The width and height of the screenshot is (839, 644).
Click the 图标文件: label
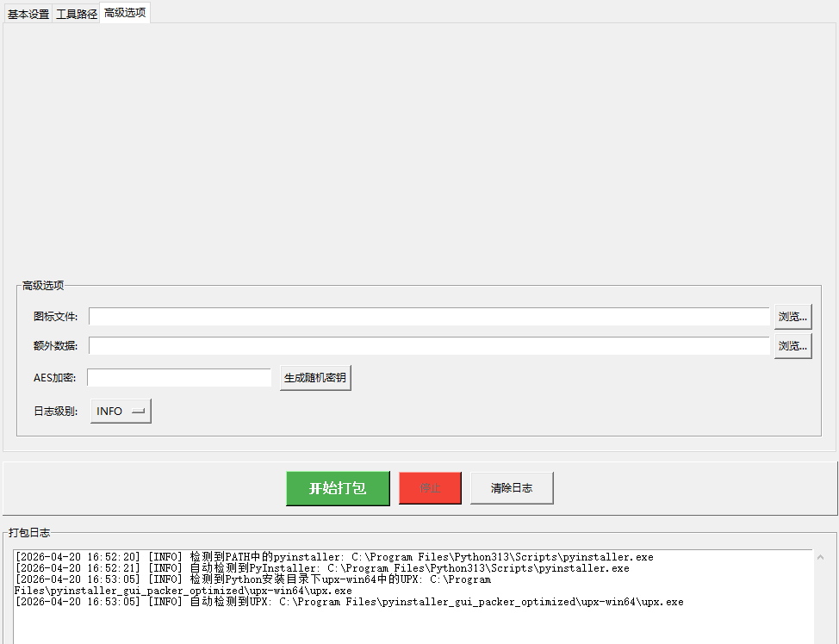click(x=55, y=317)
